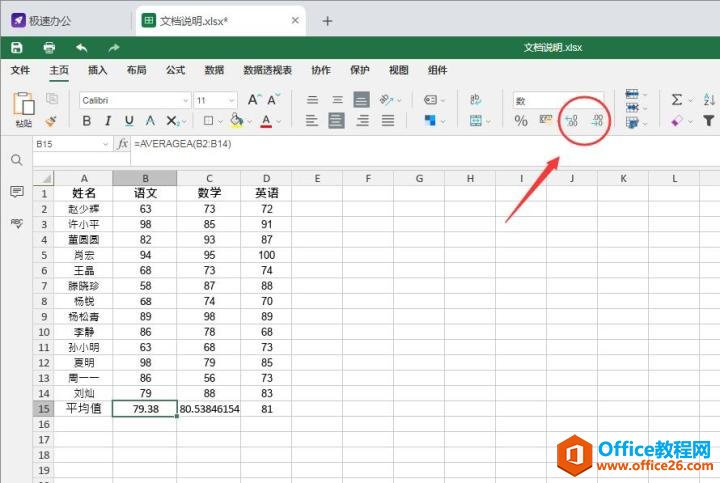Click the cell borders icon

tap(208, 121)
